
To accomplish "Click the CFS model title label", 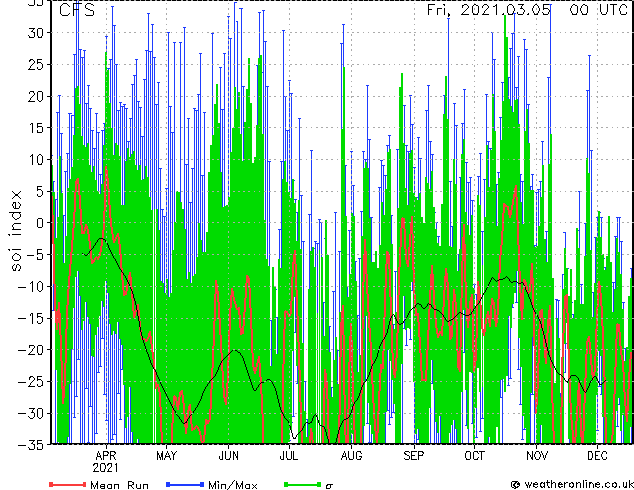I will point(77,10).
